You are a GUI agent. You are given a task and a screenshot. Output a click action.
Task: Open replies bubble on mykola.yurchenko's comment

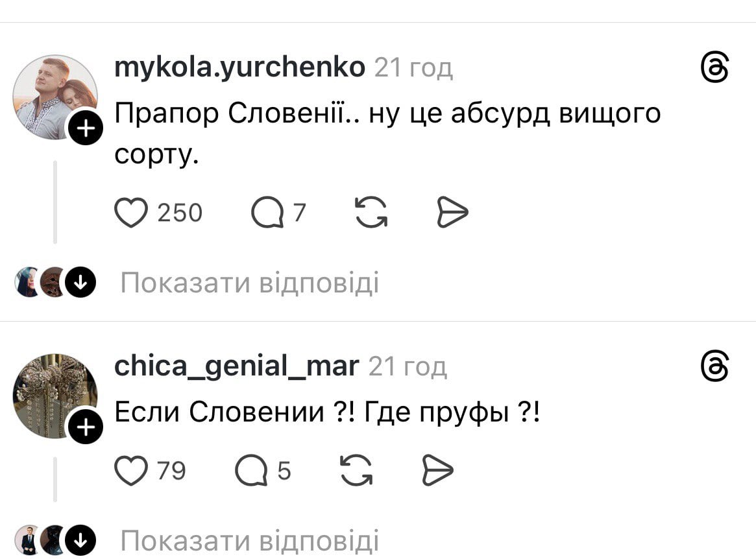tap(267, 213)
